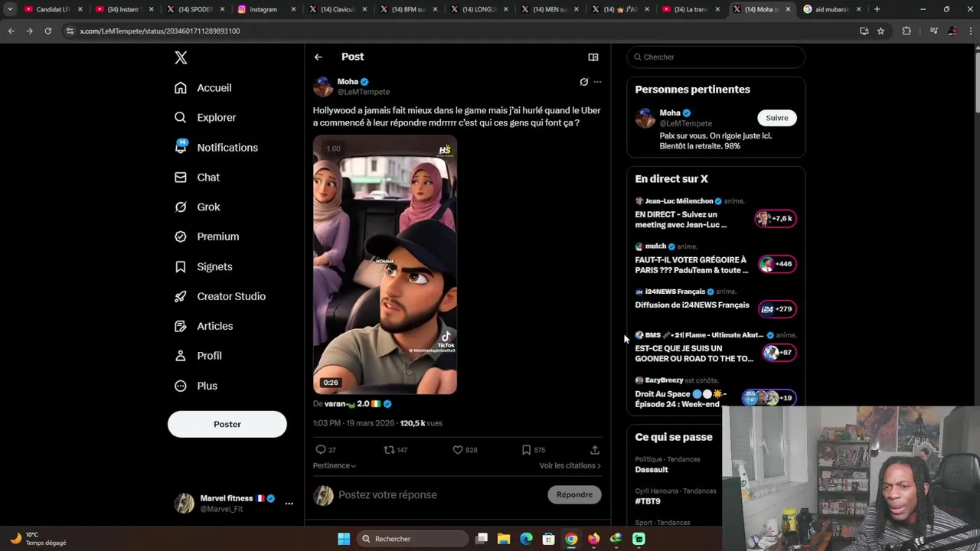Like the post with 828 likes
The width and height of the screenshot is (980, 551).
point(465,450)
